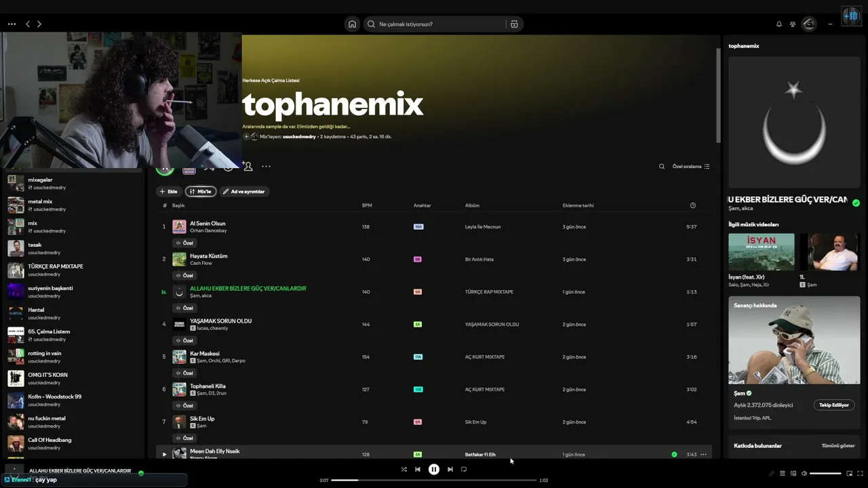This screenshot has width=868, height=488.
Task: Open the 'Özel sıralama' sort dropdown
Action: (691, 166)
